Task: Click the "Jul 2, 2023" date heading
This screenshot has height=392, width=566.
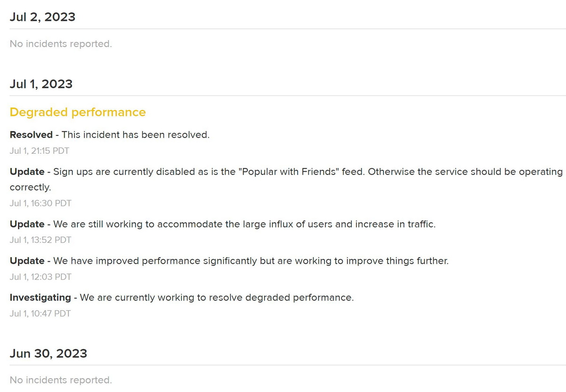Action: (42, 17)
